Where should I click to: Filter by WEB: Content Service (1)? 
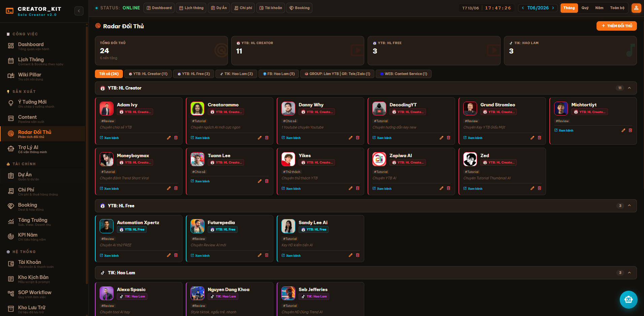pos(404,74)
